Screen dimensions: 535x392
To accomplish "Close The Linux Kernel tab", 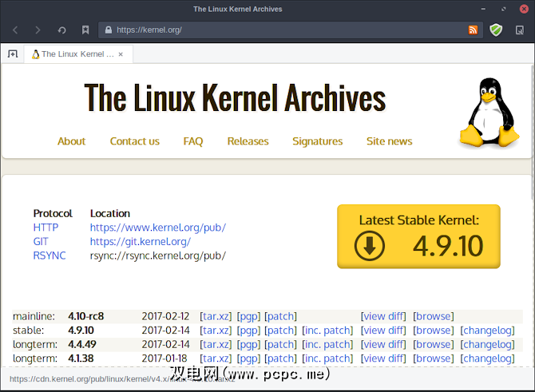I will click(121, 54).
